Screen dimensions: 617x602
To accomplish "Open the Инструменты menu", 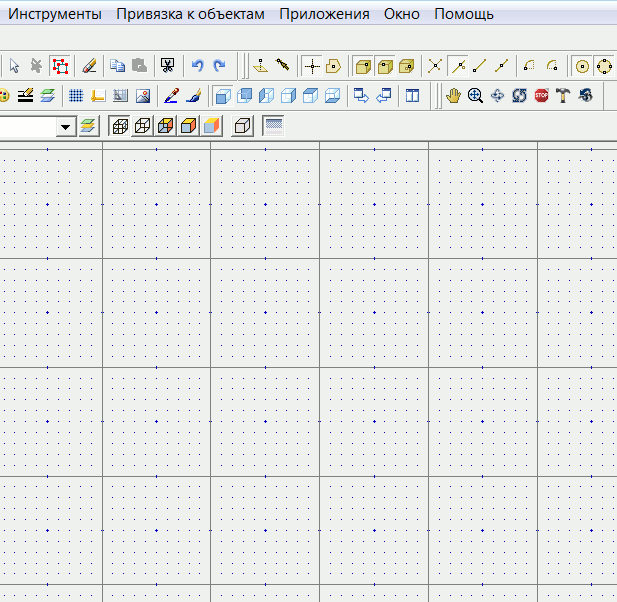I will click(x=55, y=14).
